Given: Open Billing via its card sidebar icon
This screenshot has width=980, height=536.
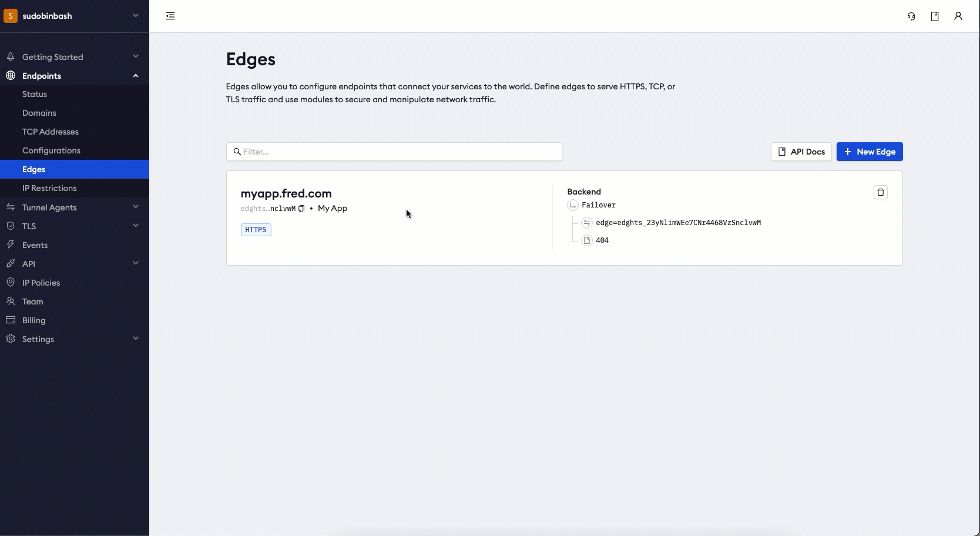Looking at the screenshot, I should tap(10, 320).
